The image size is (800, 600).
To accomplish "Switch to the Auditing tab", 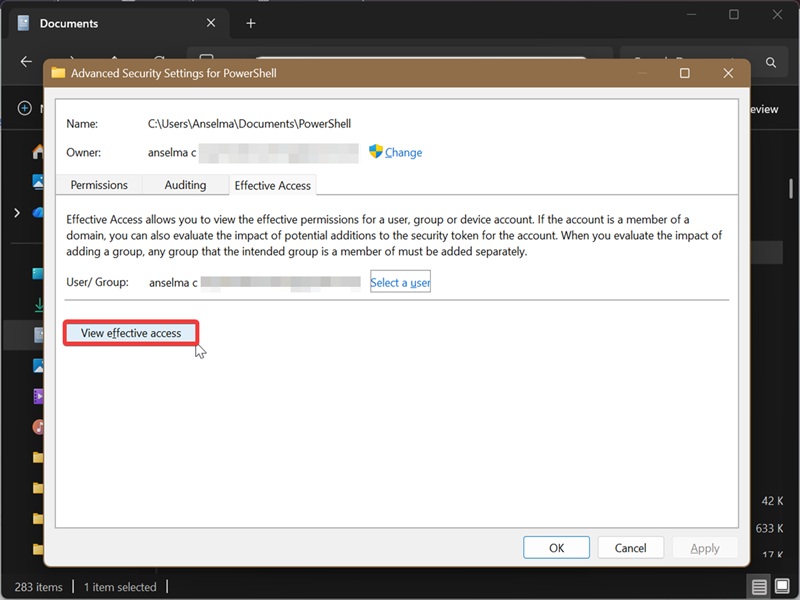I will pyautogui.click(x=185, y=185).
